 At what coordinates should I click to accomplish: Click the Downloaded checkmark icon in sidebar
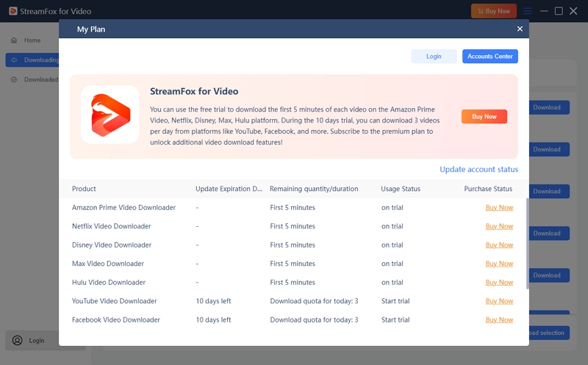click(14, 79)
